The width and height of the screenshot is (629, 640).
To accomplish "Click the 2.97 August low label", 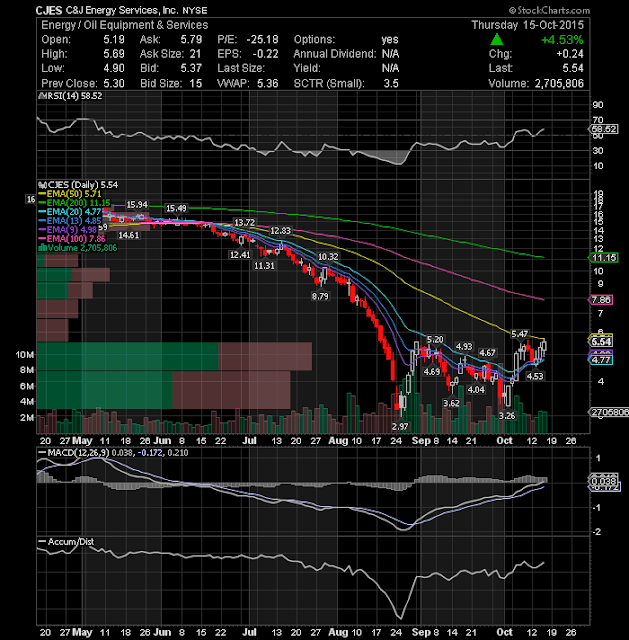I will (x=400, y=427).
